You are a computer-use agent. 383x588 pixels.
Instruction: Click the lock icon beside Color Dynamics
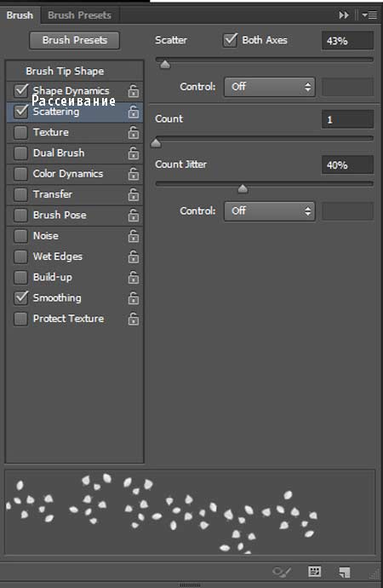[x=134, y=174]
